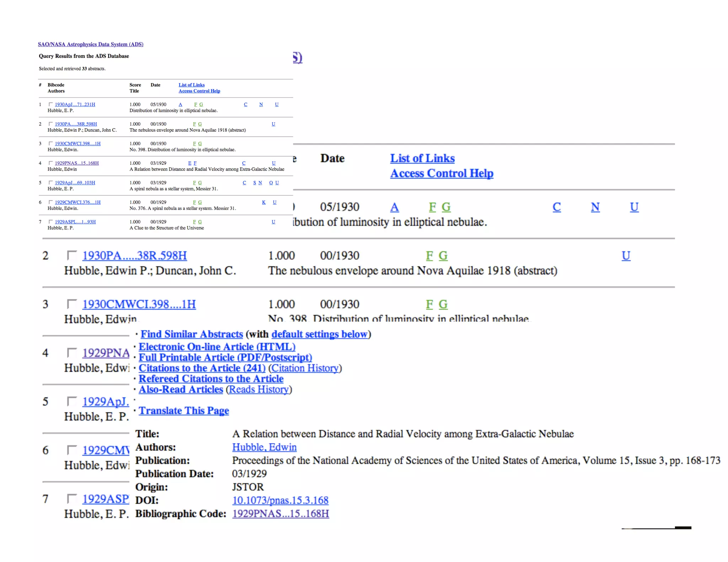Check the small checkbox beside 1929ASPL....1...93H

(x=51, y=222)
